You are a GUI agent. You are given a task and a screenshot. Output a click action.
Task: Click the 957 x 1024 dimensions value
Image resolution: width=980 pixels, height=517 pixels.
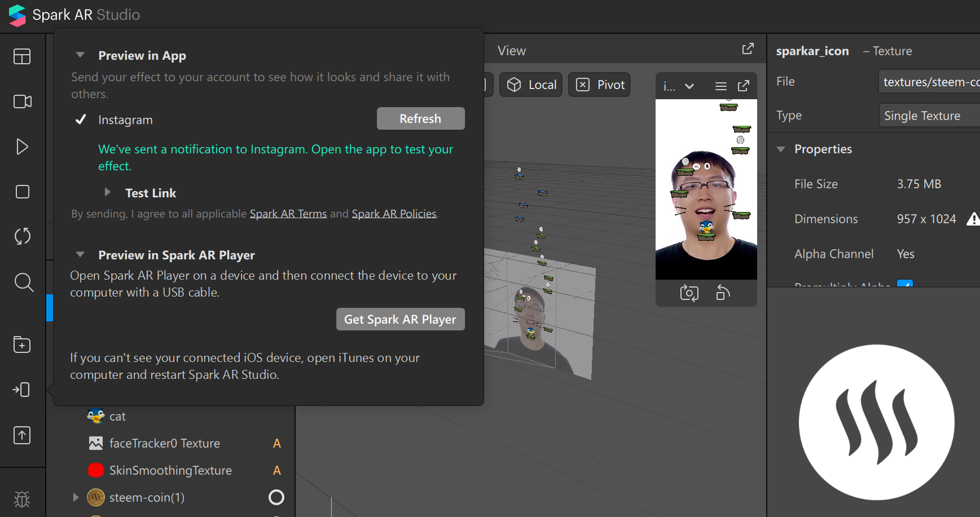point(926,219)
